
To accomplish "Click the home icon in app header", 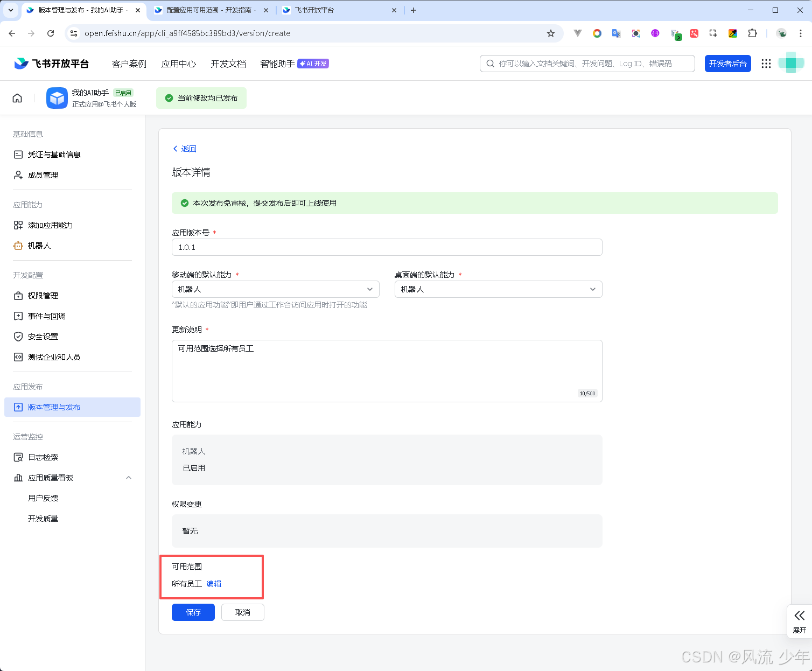I will pyautogui.click(x=17, y=98).
